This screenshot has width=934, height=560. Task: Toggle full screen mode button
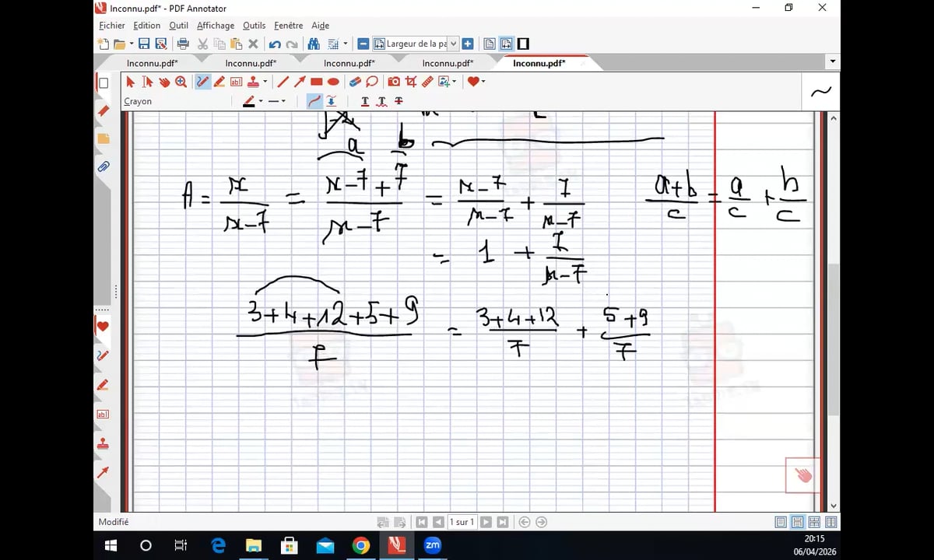pyautogui.click(x=523, y=44)
